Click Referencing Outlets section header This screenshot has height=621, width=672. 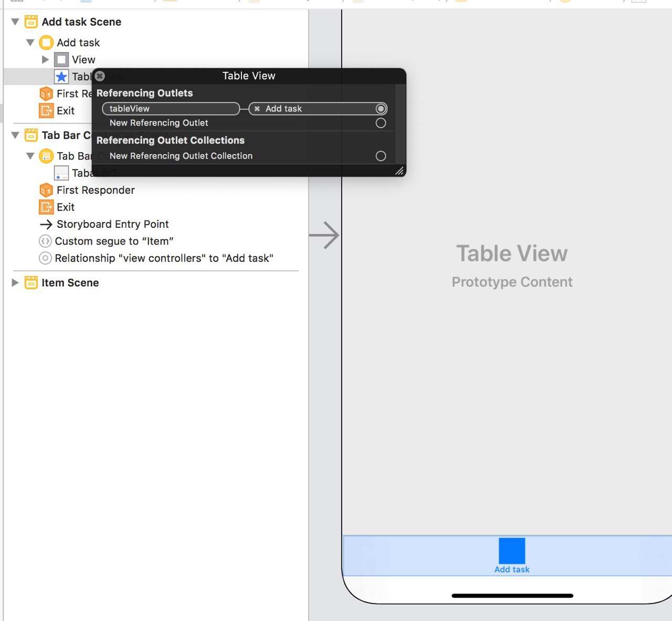tap(144, 93)
